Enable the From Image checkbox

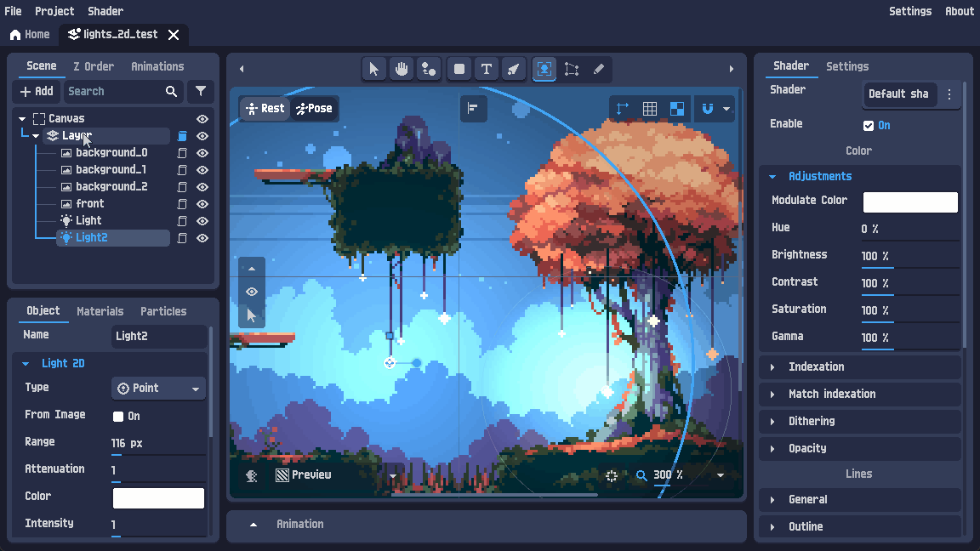[118, 417]
